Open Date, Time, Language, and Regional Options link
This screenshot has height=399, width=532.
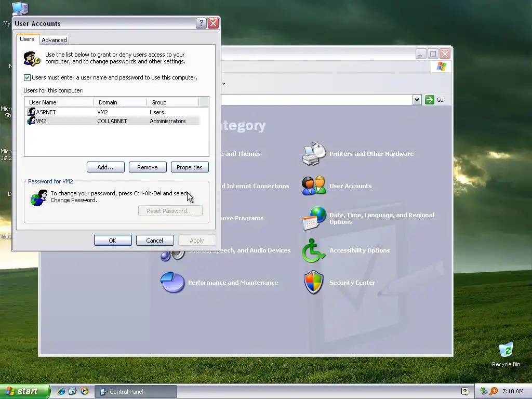[381, 219]
